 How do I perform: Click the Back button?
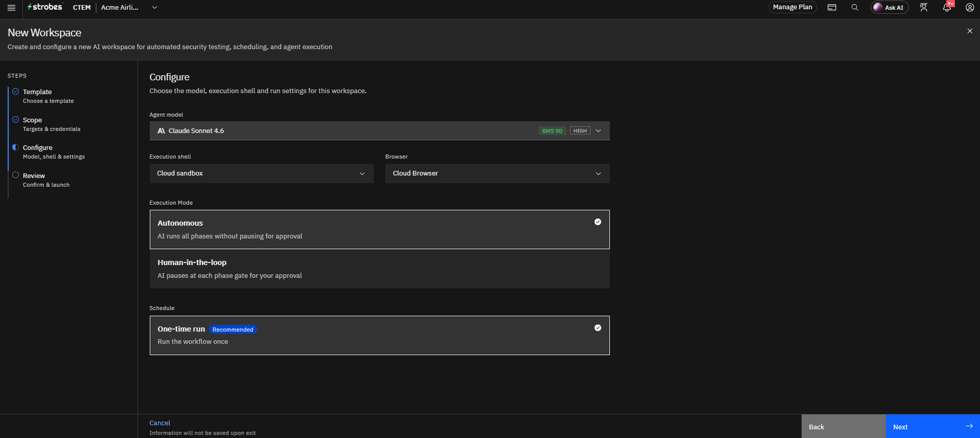844,427
